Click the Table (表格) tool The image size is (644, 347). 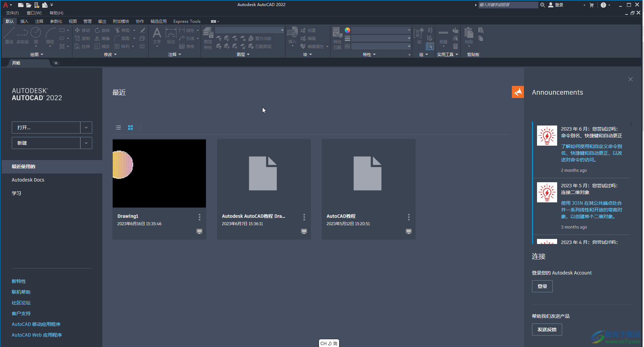point(187,46)
